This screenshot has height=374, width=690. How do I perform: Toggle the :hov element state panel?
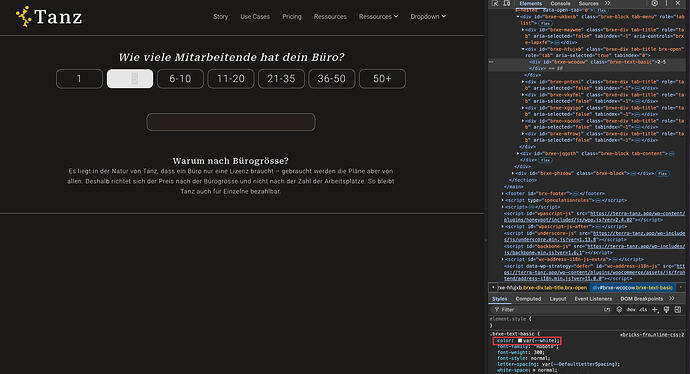tap(631, 310)
